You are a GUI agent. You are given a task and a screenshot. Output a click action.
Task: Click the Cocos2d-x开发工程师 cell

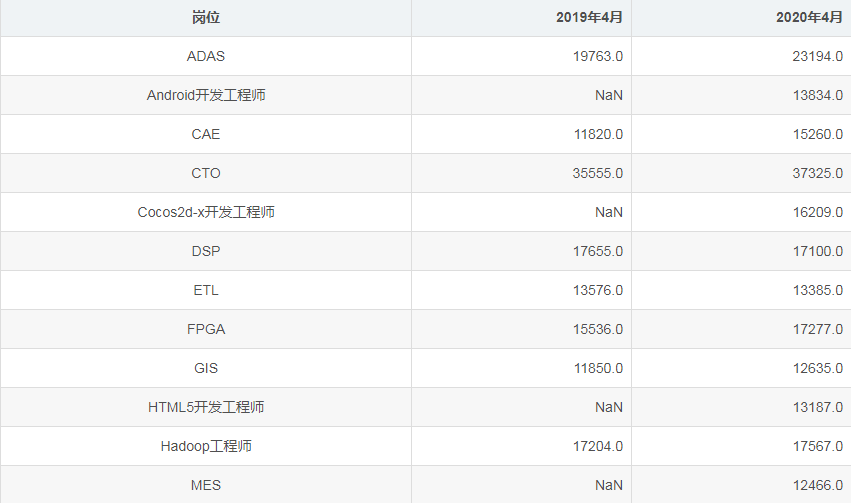click(206, 213)
